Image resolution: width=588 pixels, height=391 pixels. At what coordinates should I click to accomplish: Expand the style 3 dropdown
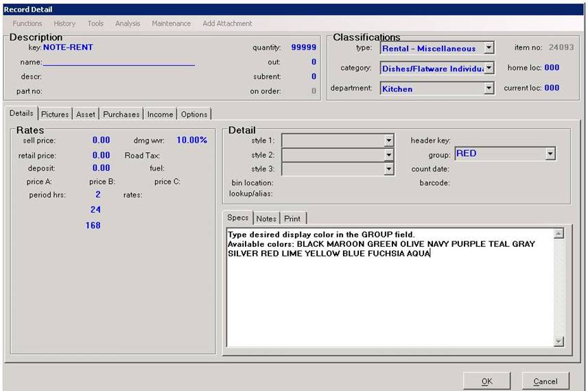tap(389, 169)
